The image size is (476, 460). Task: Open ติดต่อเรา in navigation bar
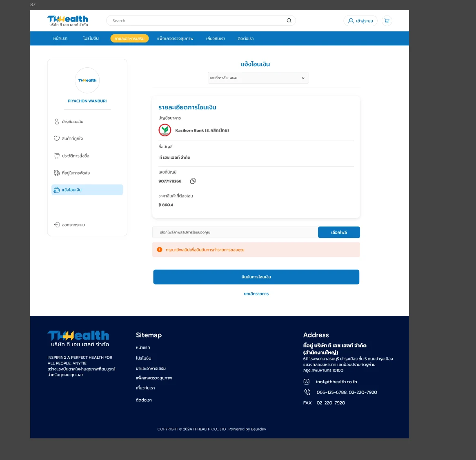coord(245,38)
